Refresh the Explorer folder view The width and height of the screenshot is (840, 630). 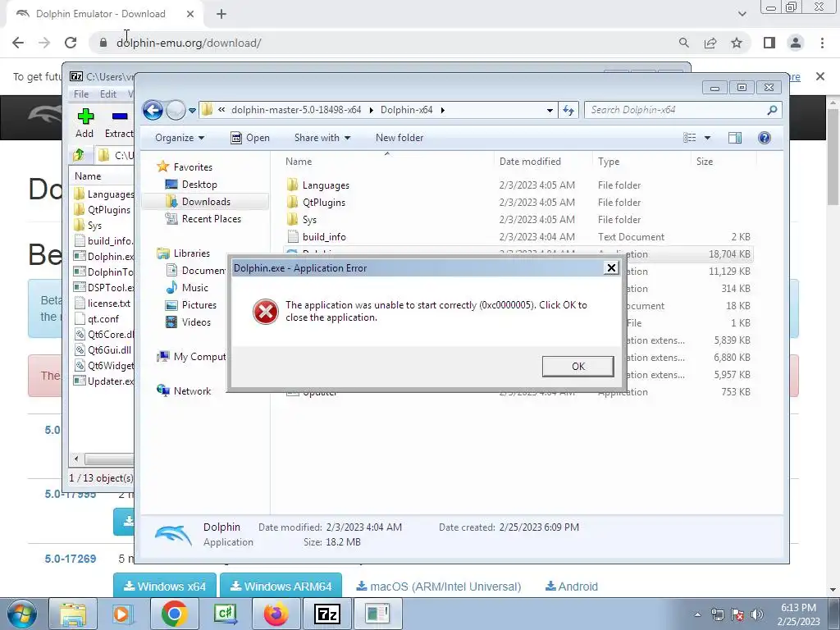point(568,111)
